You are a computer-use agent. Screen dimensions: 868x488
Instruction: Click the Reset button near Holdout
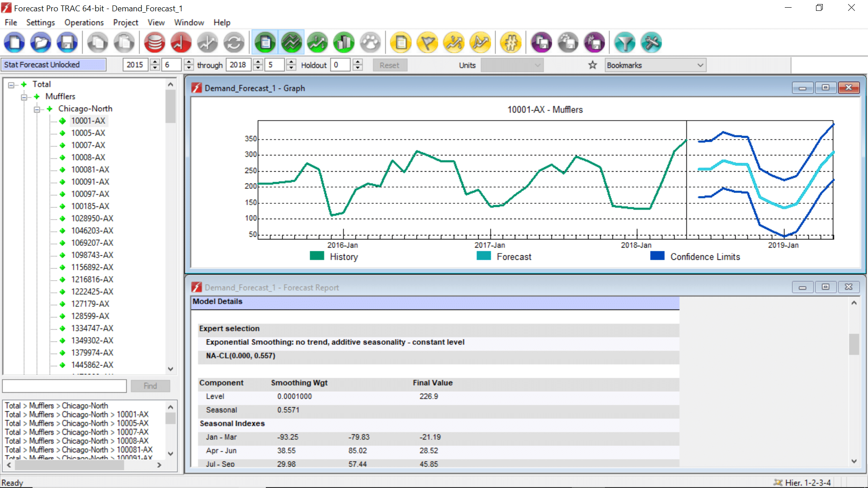390,65
